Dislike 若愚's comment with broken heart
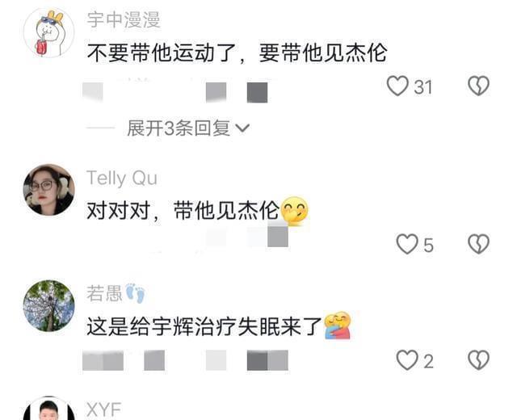This screenshot has width=517, height=420. (x=478, y=360)
